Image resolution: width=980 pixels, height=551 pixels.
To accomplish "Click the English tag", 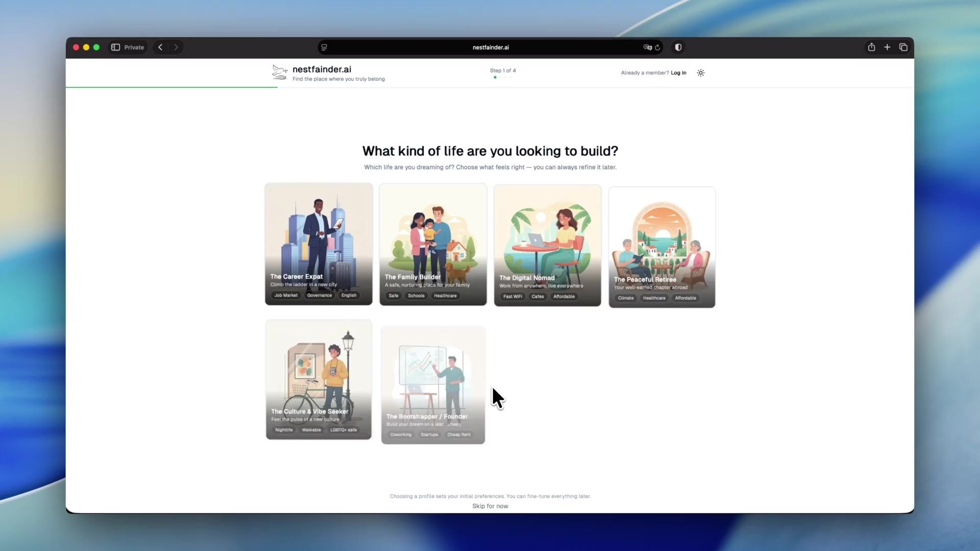I will [349, 295].
